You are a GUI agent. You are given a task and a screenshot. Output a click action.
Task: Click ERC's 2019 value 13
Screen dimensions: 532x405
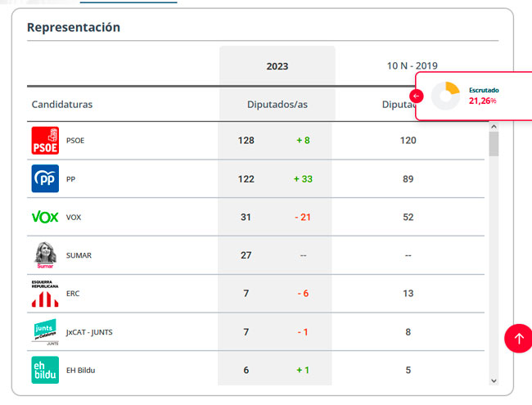408,294
